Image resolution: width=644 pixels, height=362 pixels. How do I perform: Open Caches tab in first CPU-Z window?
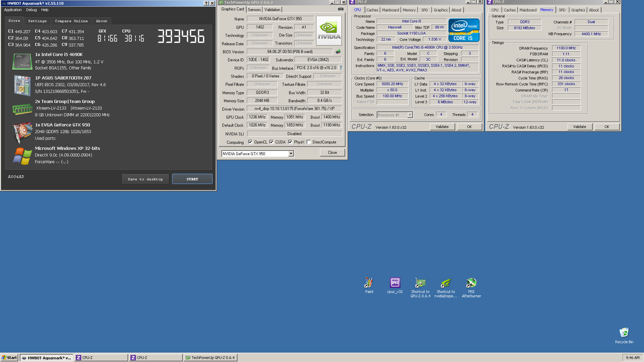372,10
